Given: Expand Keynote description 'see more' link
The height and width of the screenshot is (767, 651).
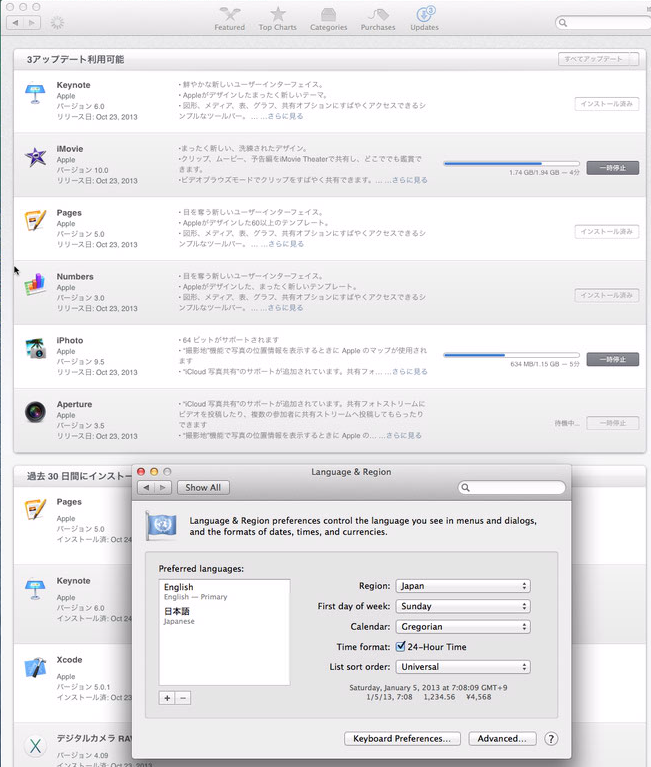Looking at the screenshot, I should (285, 116).
